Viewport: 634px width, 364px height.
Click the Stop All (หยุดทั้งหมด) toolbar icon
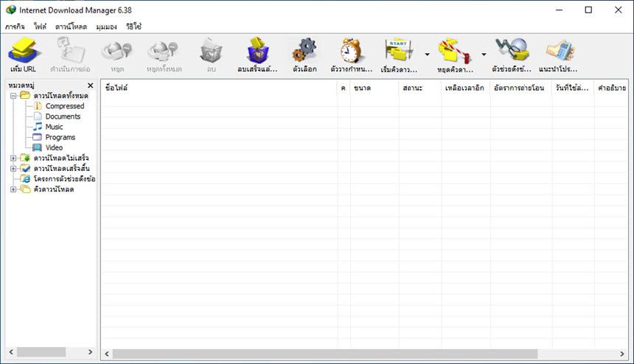(x=164, y=52)
